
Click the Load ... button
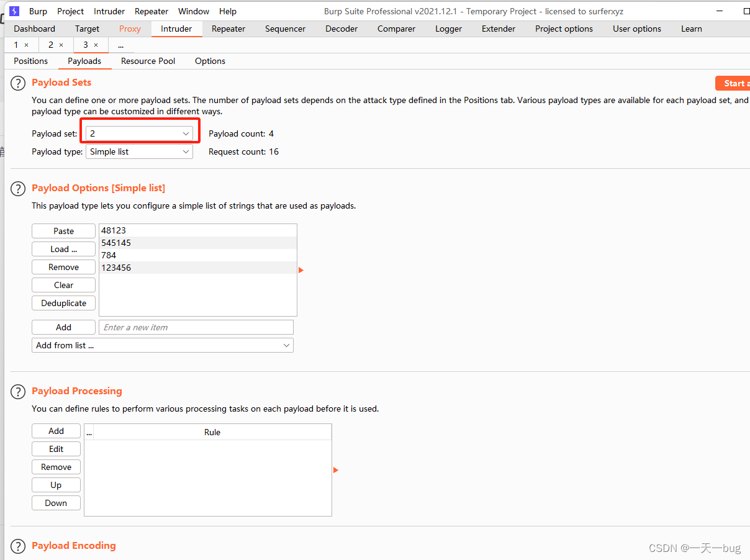coord(64,249)
